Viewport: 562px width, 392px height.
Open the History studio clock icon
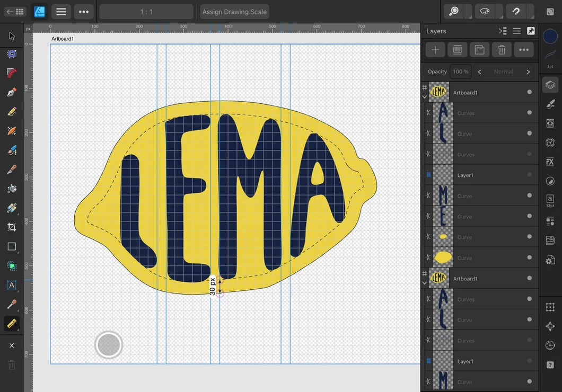(550, 345)
